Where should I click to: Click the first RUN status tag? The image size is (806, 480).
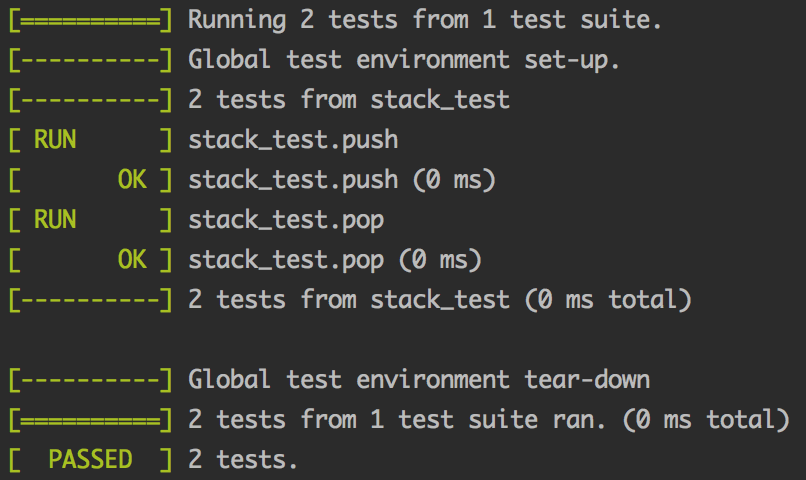point(55,140)
